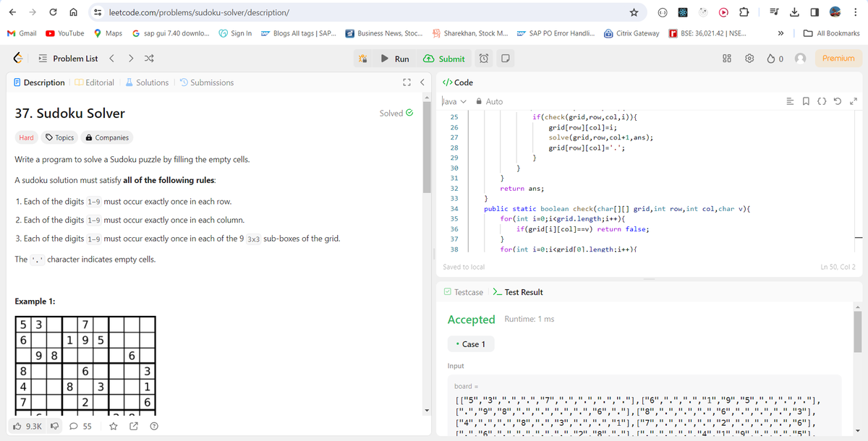Viewport: 868px width, 441px height.
Task: Expand Companies locked tag
Action: coord(107,137)
